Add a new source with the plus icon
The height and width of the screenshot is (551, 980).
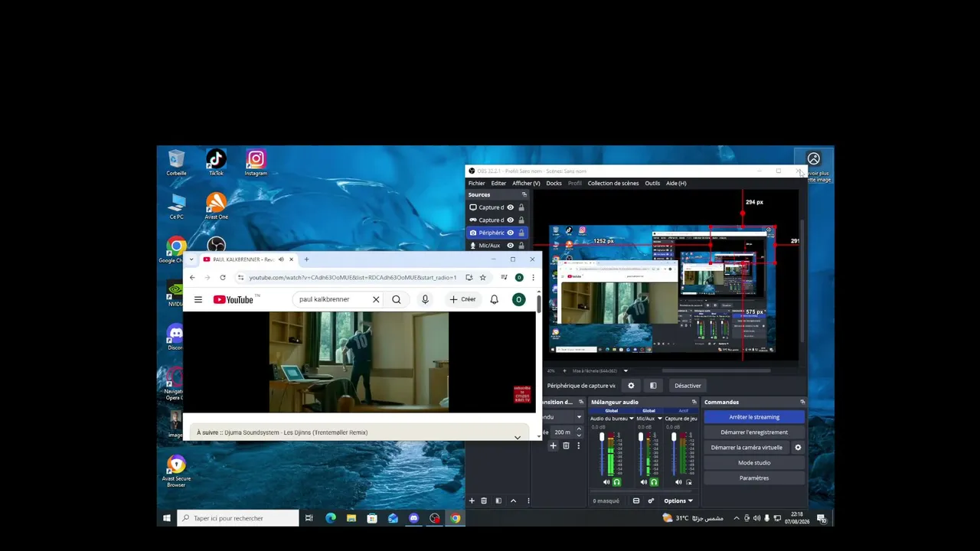coord(472,500)
